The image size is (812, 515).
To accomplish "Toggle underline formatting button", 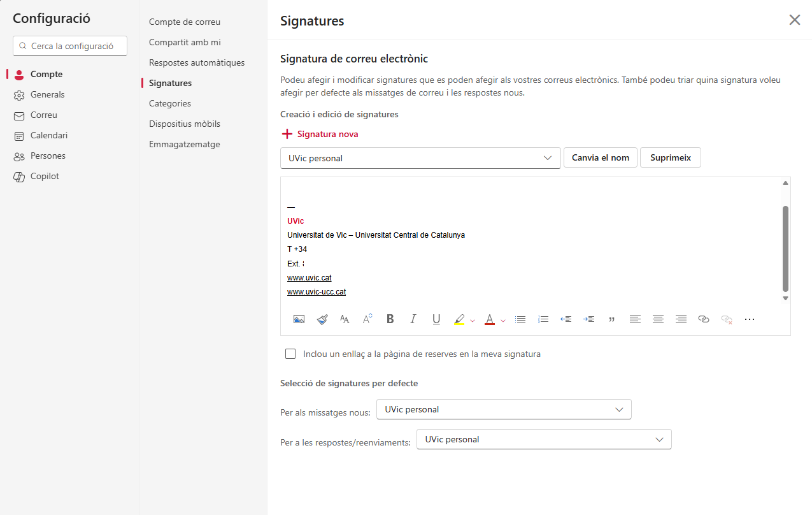I will click(436, 319).
